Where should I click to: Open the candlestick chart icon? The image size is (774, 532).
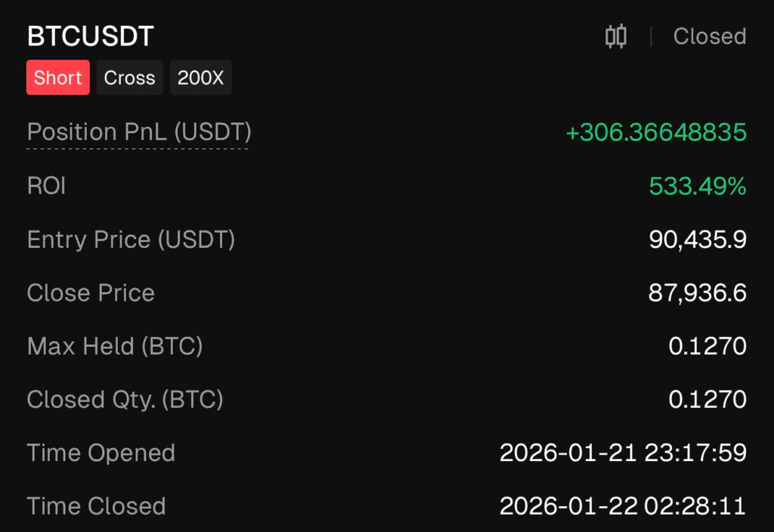coord(616,36)
